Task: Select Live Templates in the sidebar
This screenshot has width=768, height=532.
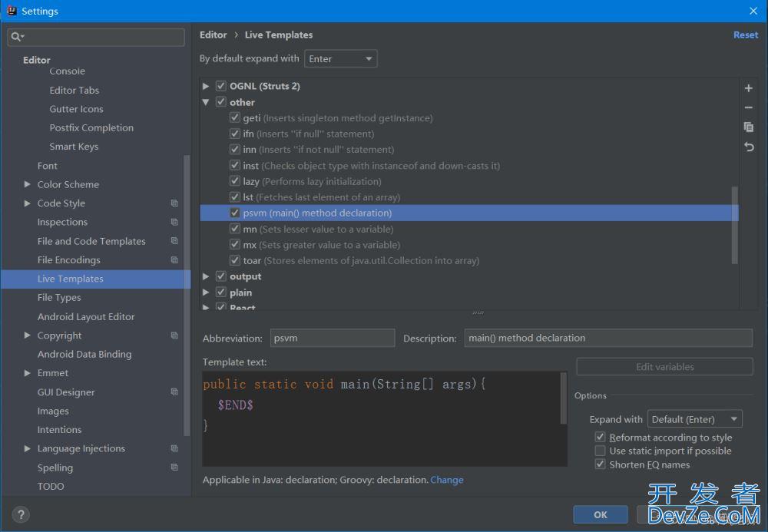Action: pos(95,279)
